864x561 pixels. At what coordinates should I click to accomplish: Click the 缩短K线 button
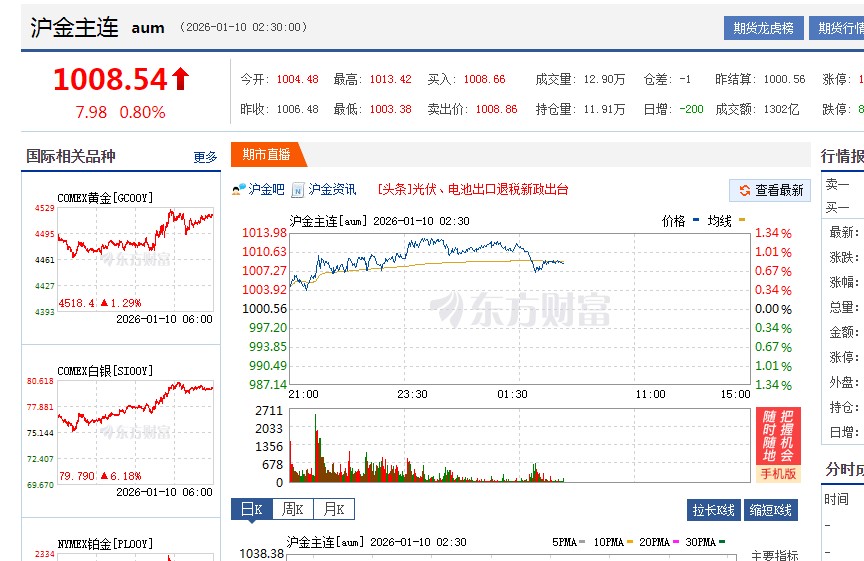point(771,510)
